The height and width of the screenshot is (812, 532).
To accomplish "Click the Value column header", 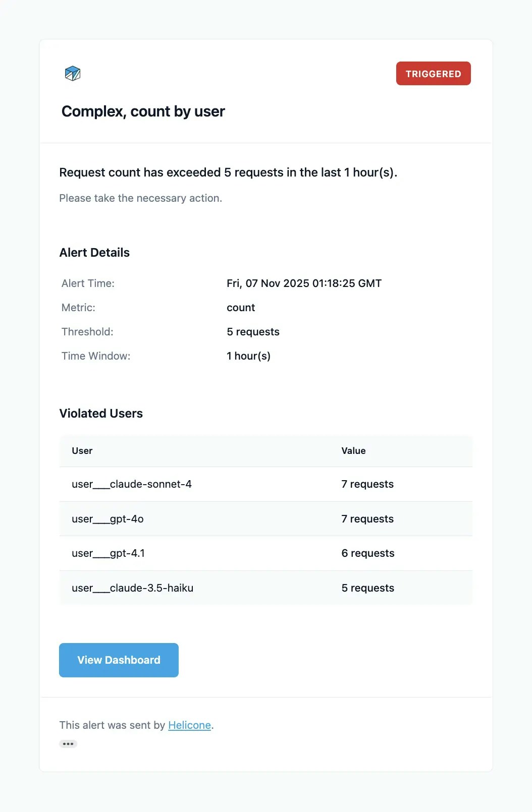I will tap(353, 450).
